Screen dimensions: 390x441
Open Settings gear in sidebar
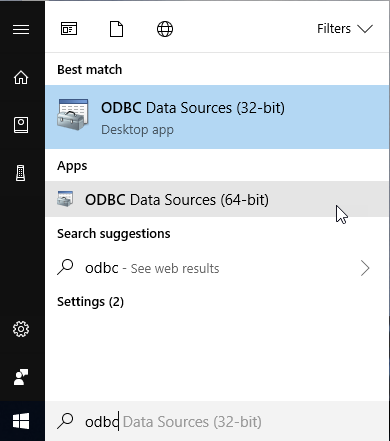click(x=21, y=329)
